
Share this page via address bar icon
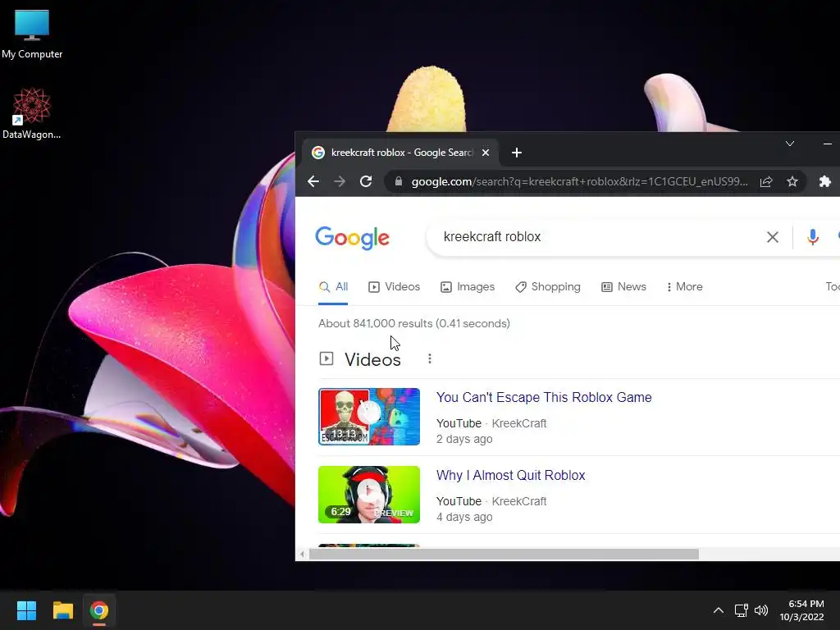(x=766, y=181)
